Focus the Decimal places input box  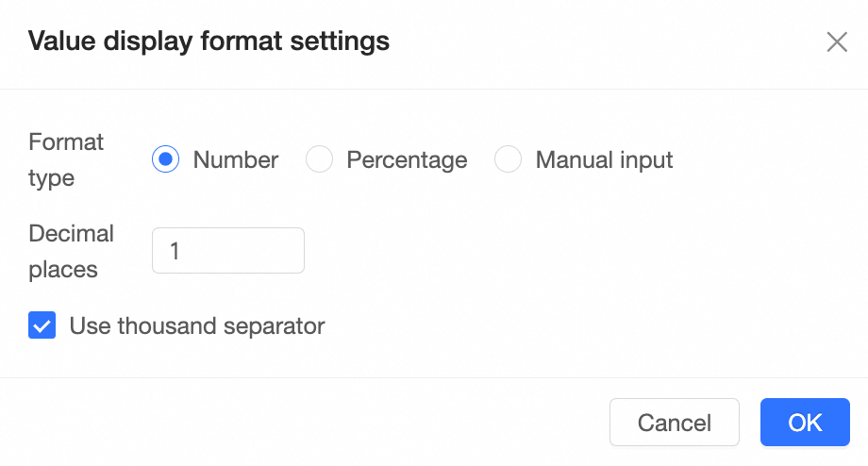pyautogui.click(x=228, y=251)
